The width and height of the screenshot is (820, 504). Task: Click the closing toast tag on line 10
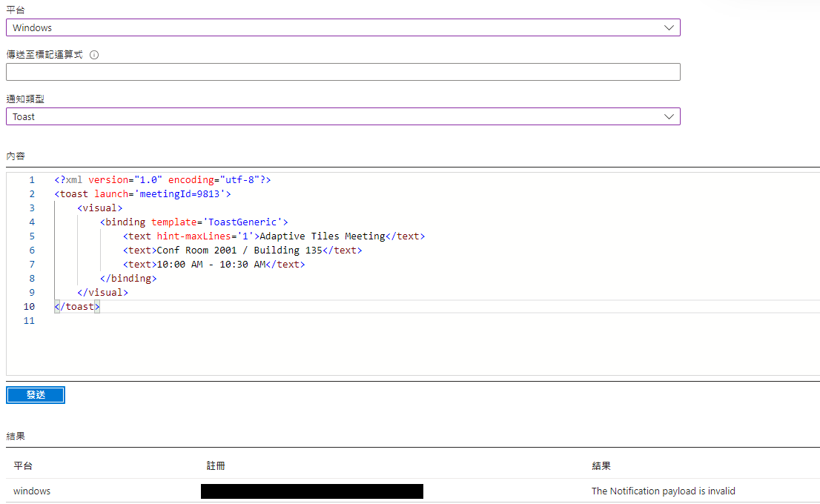77,307
